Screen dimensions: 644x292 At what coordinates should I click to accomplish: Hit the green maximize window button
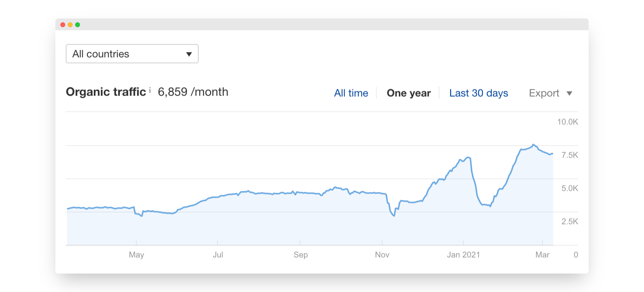[x=78, y=25]
